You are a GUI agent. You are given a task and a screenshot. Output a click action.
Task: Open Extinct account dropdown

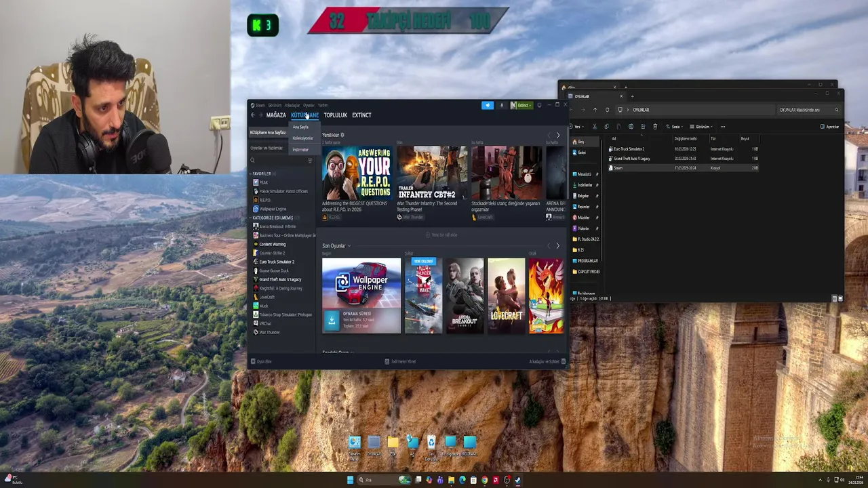(x=522, y=105)
